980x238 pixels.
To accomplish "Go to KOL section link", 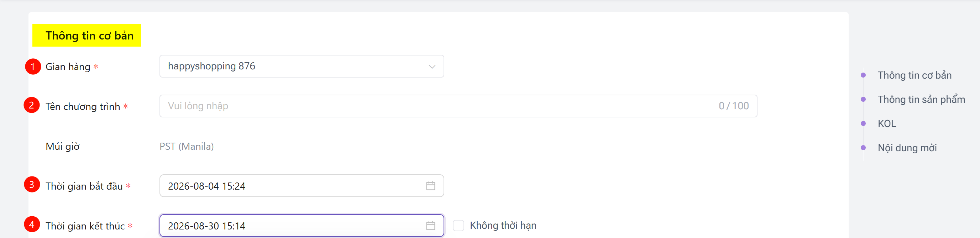I will click(x=887, y=123).
